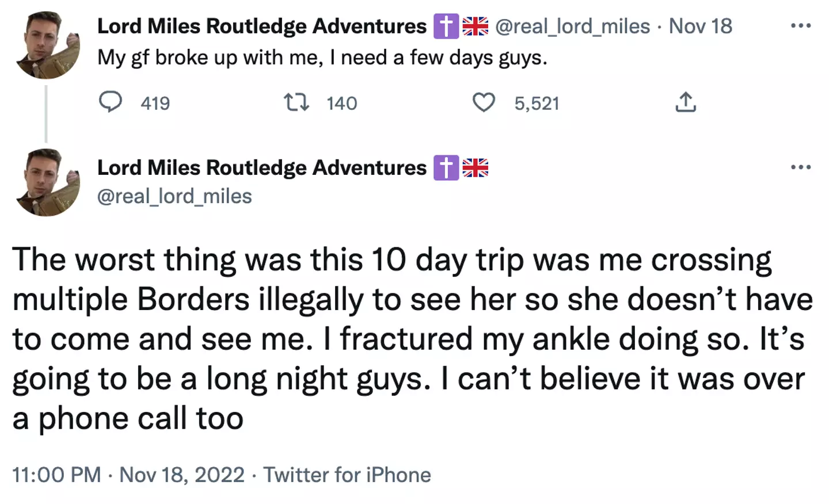Viewport: 829px width, 504px height.
Task: Click @real_lord_miles handle under second name
Action: [x=174, y=197]
